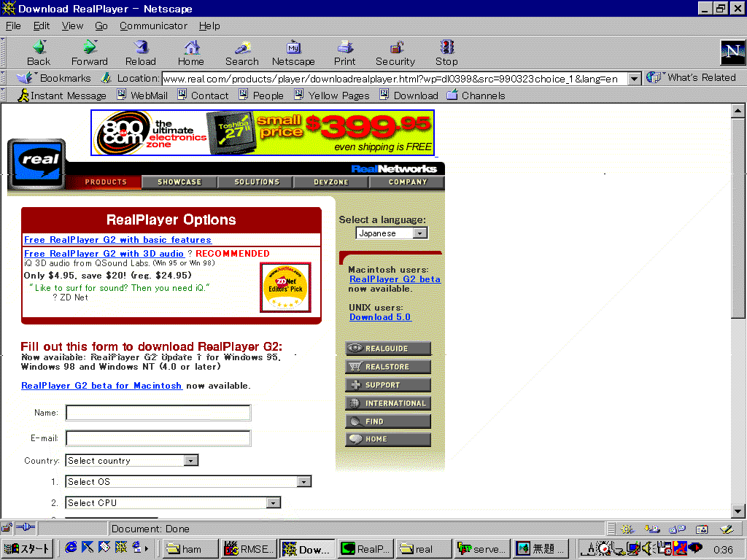The image size is (747, 560).
Task: Switch to the PRODUCTS site tab
Action: (x=106, y=182)
